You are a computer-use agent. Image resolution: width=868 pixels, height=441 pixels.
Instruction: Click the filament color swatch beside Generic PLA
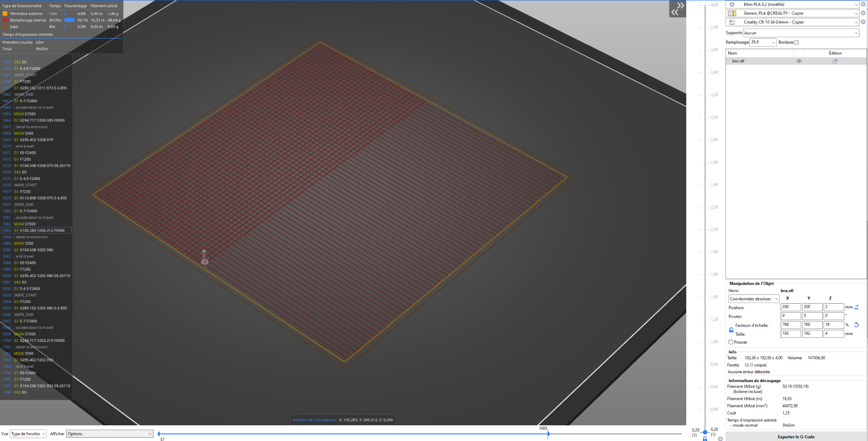[732, 13]
